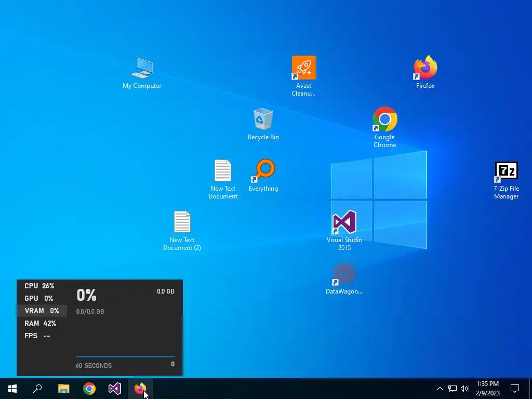Viewport: 532px width, 399px height.
Task: Select the New Text Document file icon
Action: coord(223,179)
